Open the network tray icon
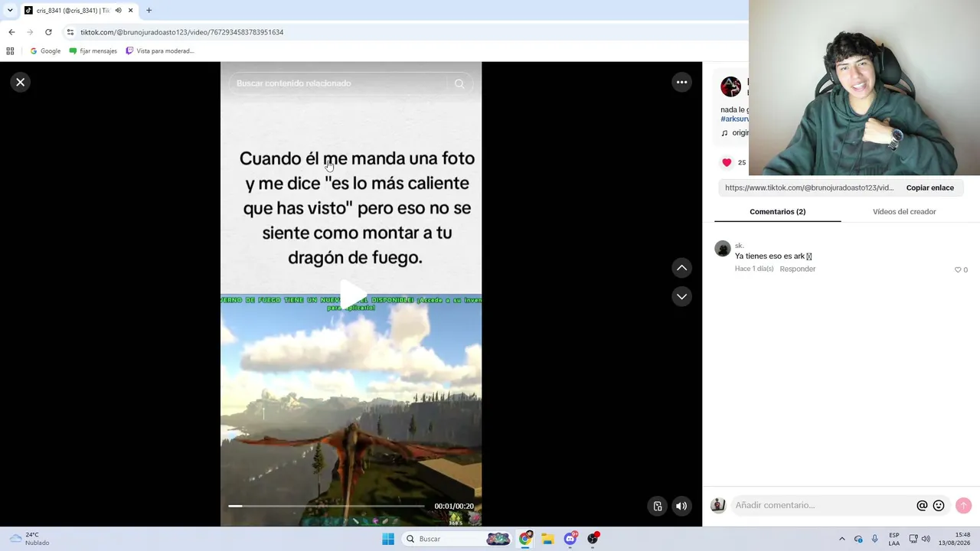Viewport: 980px width, 551px height. pos(913,539)
